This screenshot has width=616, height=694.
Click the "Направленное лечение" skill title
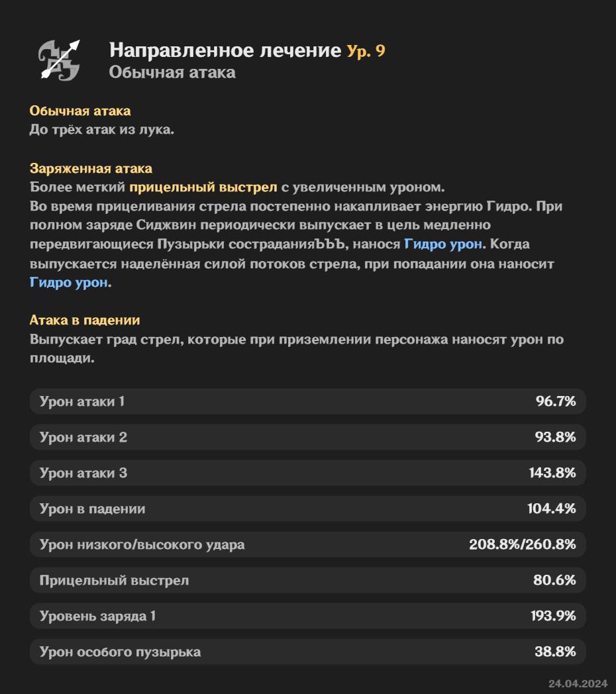click(x=225, y=50)
